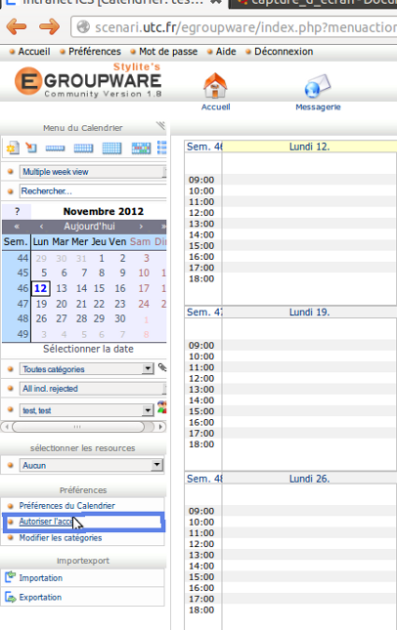Click the Exportation link
Image resolution: width=397 pixels, height=630 pixels.
(x=40, y=597)
